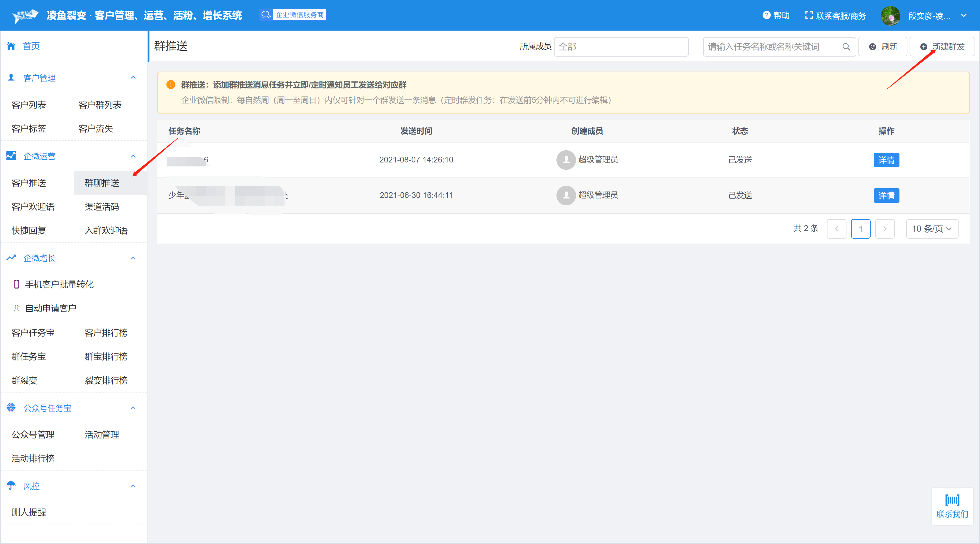Screen dimensions: 980x544
Task: Click the 企业微信服务商 badge icon
Action: coord(266,15)
